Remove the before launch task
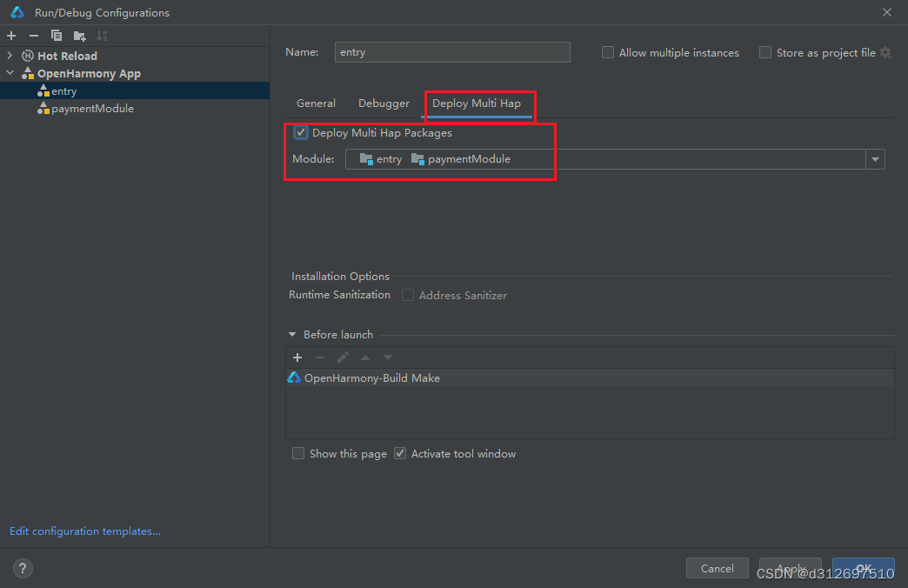 (320, 357)
